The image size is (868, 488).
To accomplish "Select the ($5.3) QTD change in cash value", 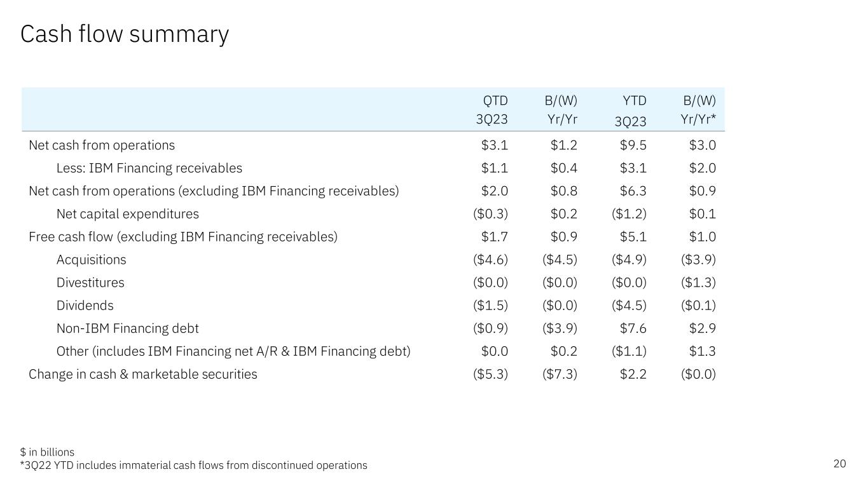I will (490, 374).
